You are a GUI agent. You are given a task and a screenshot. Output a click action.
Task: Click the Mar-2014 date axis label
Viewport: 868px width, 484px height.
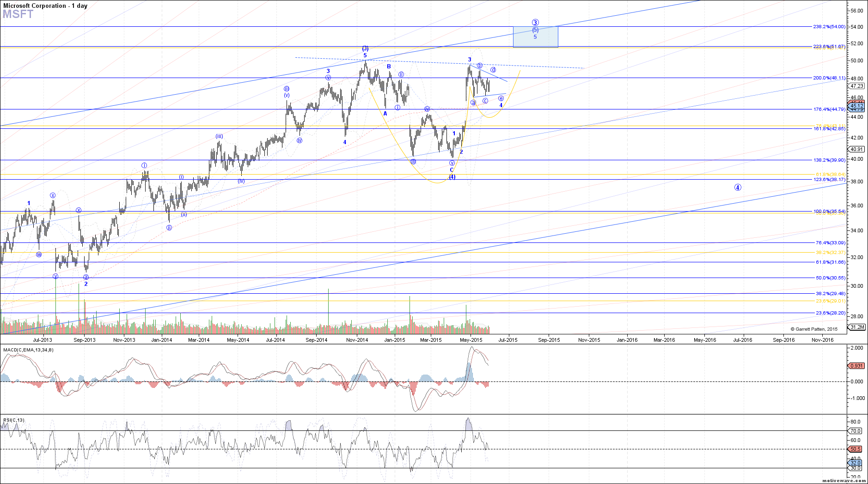pos(199,340)
